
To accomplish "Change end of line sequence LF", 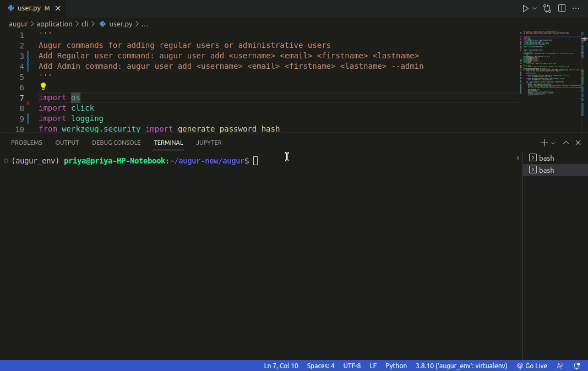I will click(373, 365).
